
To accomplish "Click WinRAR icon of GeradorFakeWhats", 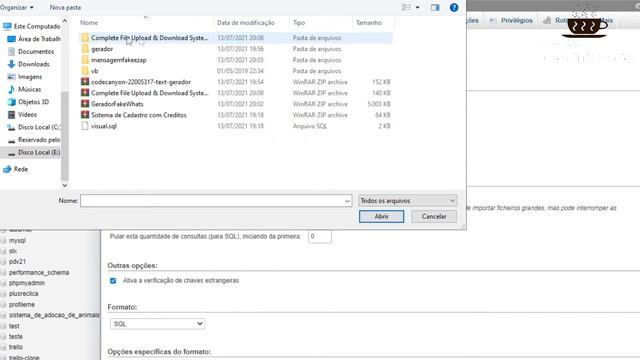I will click(85, 104).
